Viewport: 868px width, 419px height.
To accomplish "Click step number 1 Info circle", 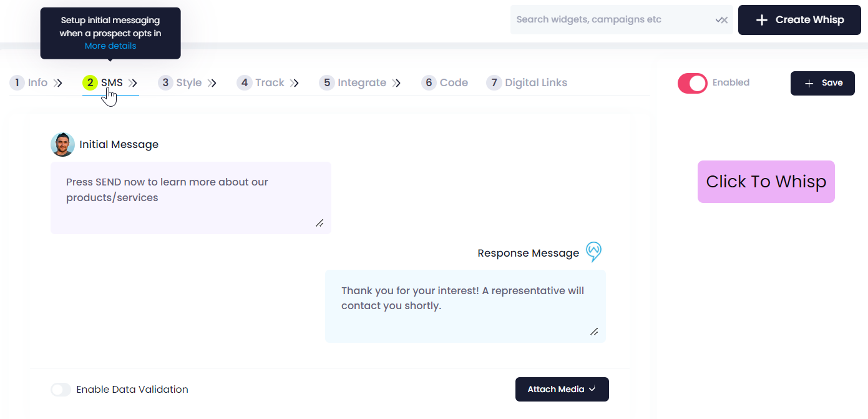I will click(17, 82).
